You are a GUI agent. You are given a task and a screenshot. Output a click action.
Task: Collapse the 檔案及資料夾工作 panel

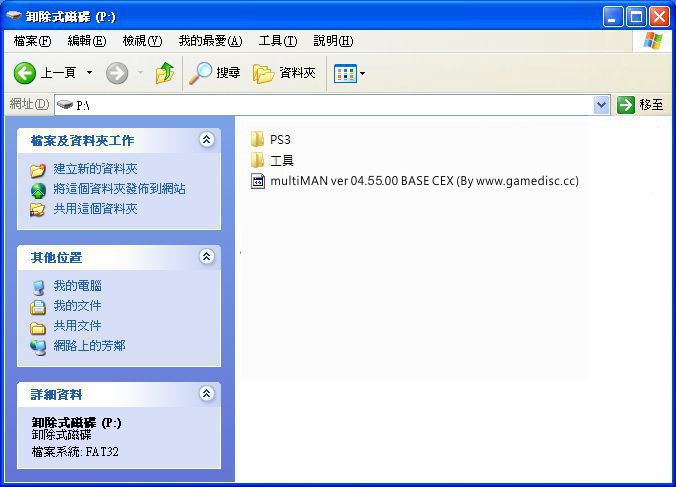[207, 140]
